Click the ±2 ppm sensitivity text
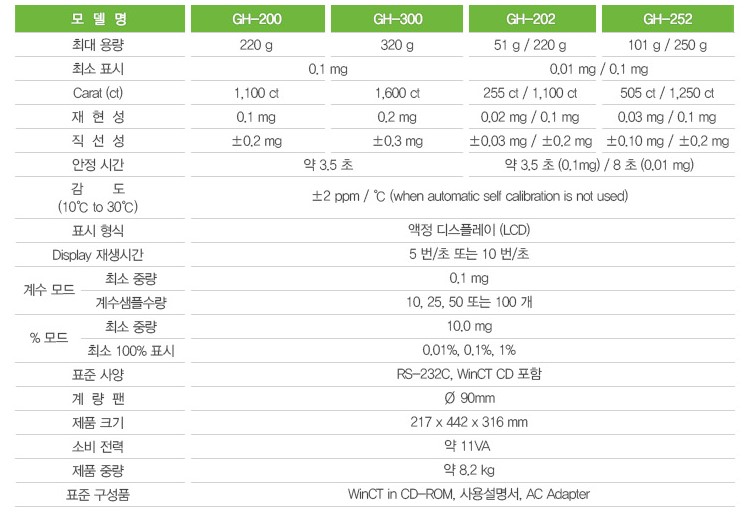749x512 pixels. (x=470, y=196)
